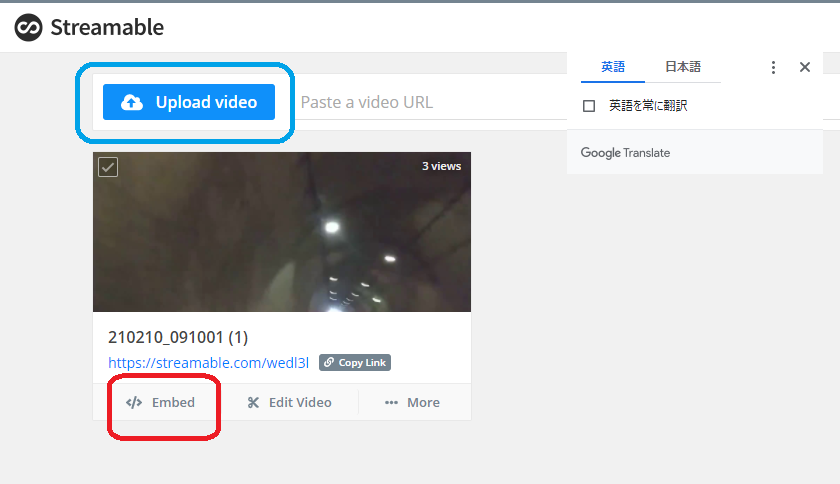Click the Edit Video scissors button
This screenshot has width=840, height=484.
point(289,403)
